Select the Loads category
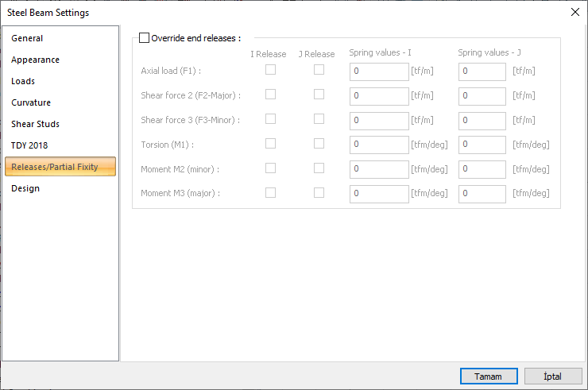This screenshot has width=588, height=390. tap(23, 81)
